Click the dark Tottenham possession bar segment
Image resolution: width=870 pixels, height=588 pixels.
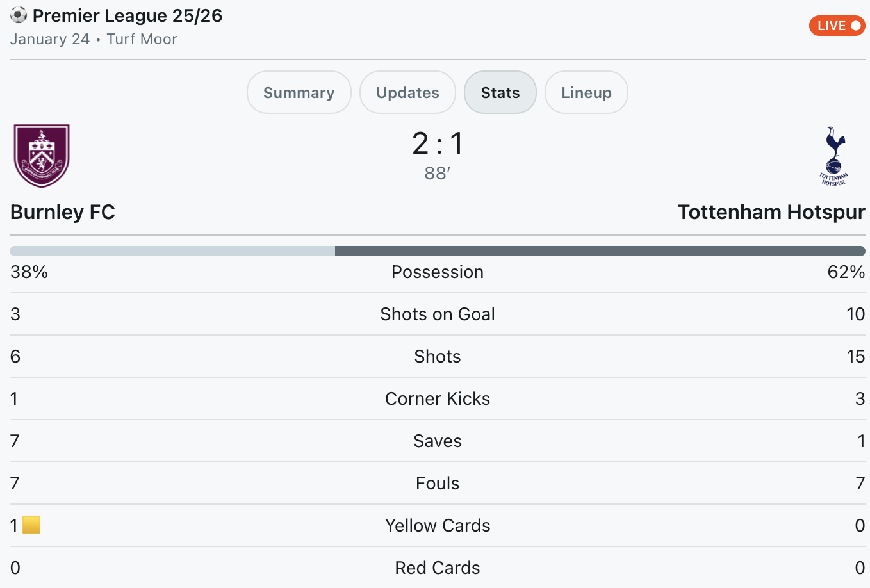600,251
